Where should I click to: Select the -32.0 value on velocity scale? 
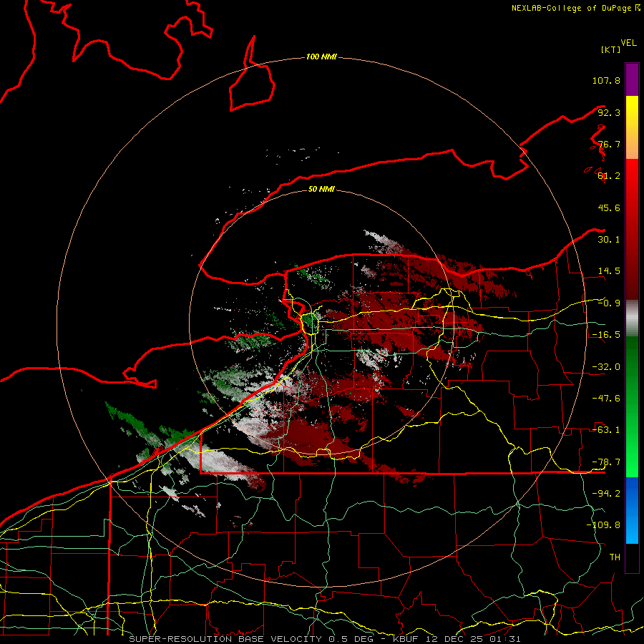click(x=606, y=367)
